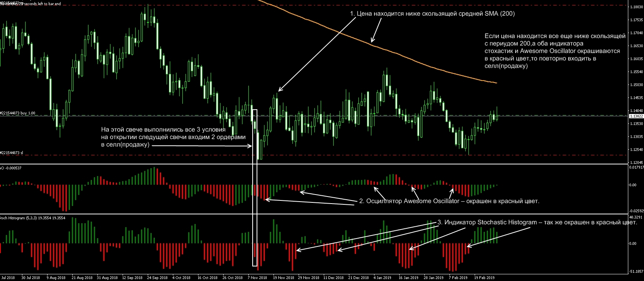This screenshot has height=281, width=644.
Task: Click the price scale value 1.12540
Action: coord(636,150)
